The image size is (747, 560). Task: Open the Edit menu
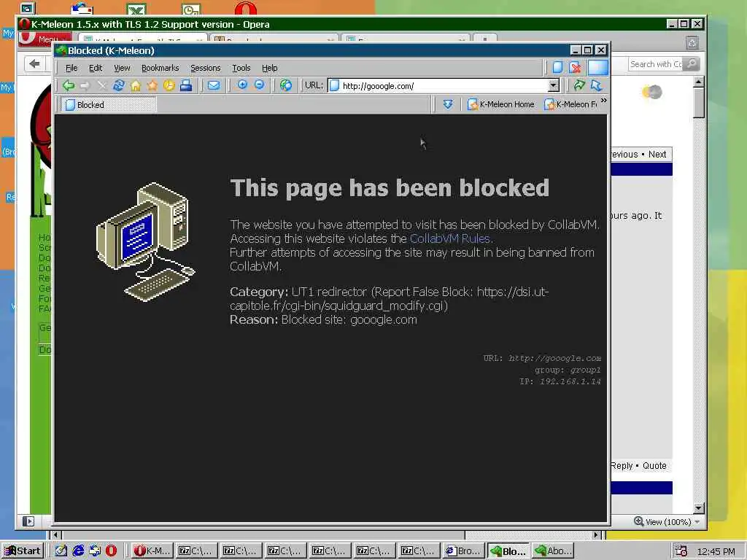click(x=96, y=68)
